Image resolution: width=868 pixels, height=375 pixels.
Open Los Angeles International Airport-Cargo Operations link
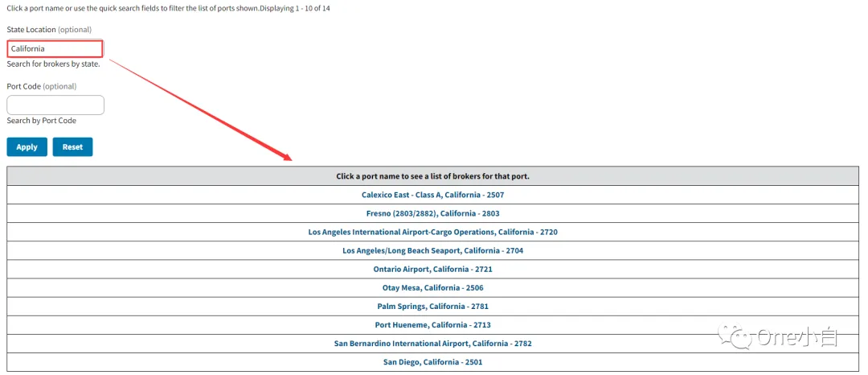(x=433, y=232)
